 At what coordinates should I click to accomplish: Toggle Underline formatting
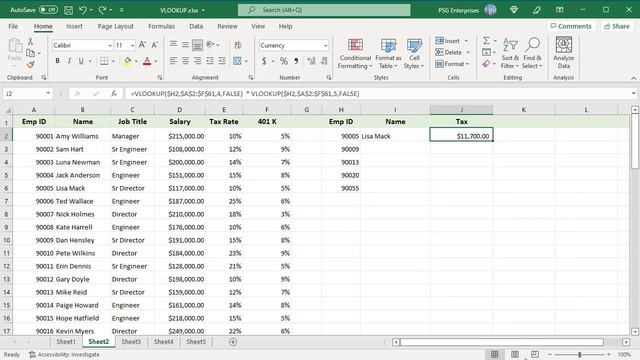(x=81, y=61)
